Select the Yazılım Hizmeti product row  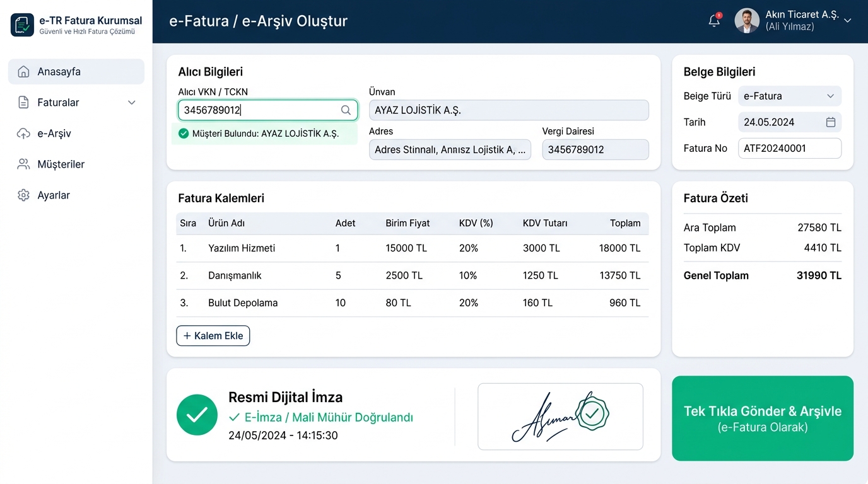tap(413, 248)
